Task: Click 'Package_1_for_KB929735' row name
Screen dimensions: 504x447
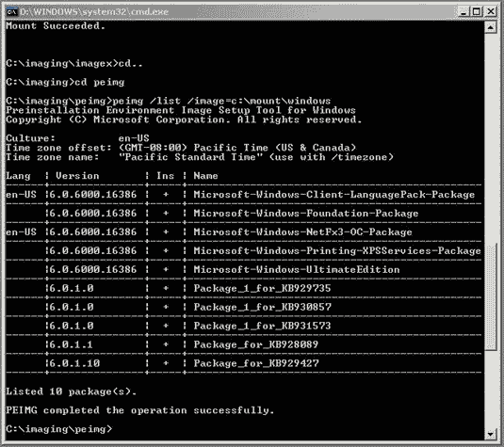Action: point(262,288)
